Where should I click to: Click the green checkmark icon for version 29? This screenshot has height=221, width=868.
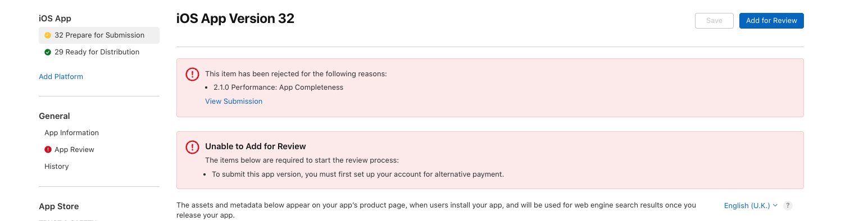(48, 52)
